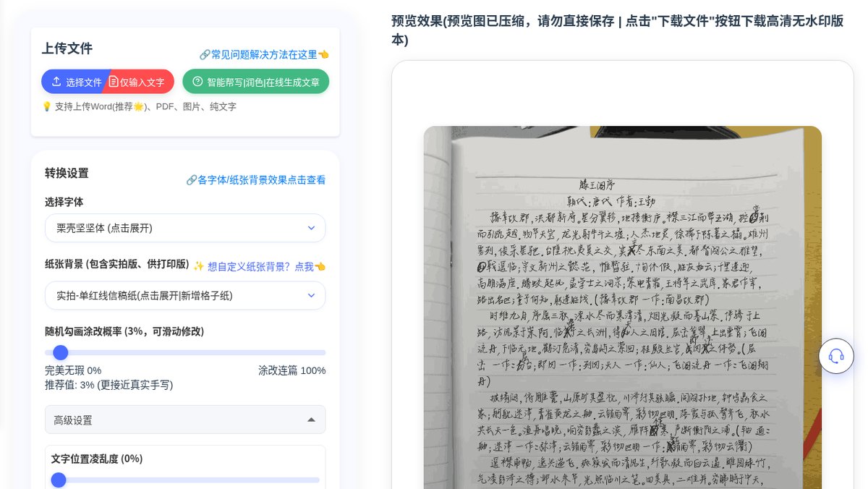The width and height of the screenshot is (868, 489).
Task: Open the 常见问题解决方法在这里 link
Action: 264,54
